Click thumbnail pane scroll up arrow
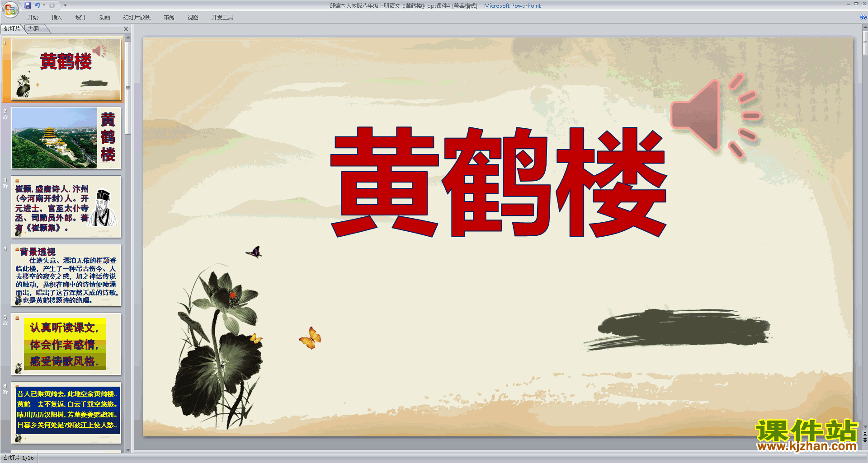Screen dimensions: 868x463 click(128, 38)
